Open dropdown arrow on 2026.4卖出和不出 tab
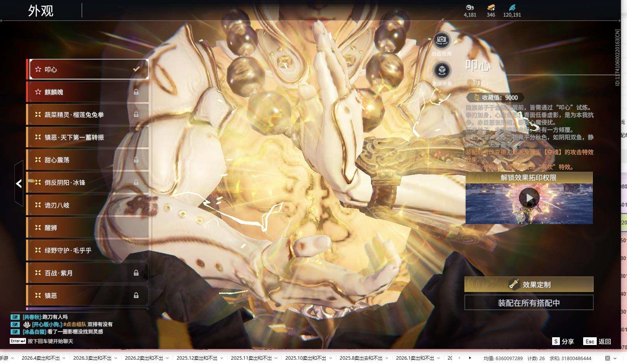 coord(64,358)
